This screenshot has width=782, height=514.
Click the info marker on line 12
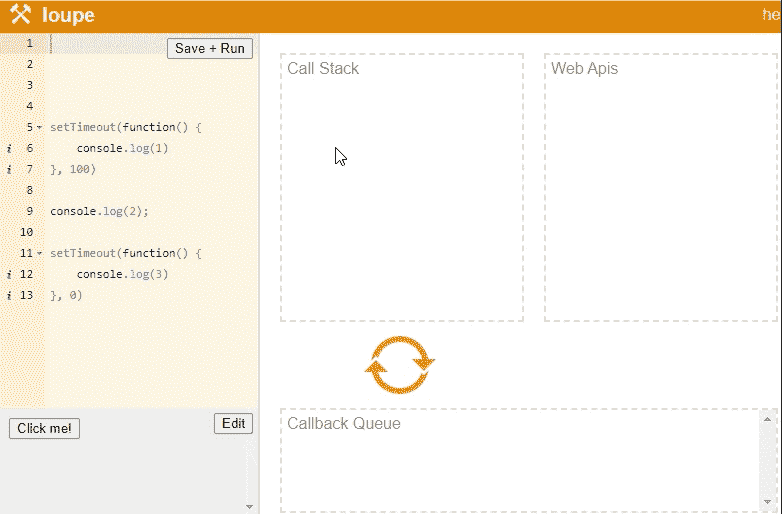tap(9, 274)
